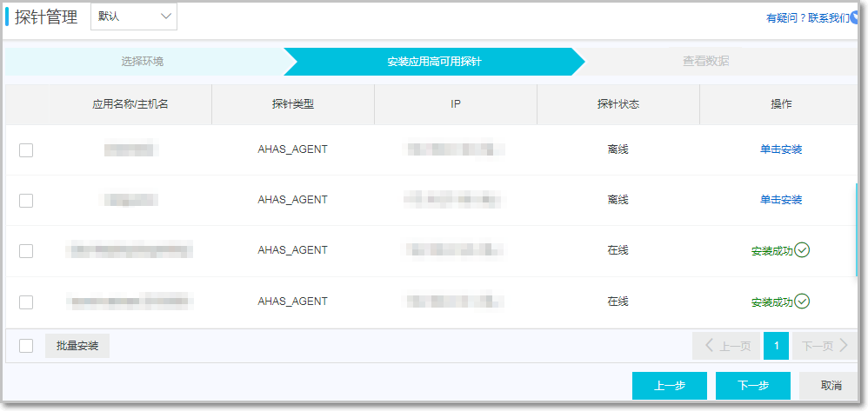This screenshot has height=411, width=868.
Task: Switch to the 查看数据 step
Action: click(x=706, y=62)
